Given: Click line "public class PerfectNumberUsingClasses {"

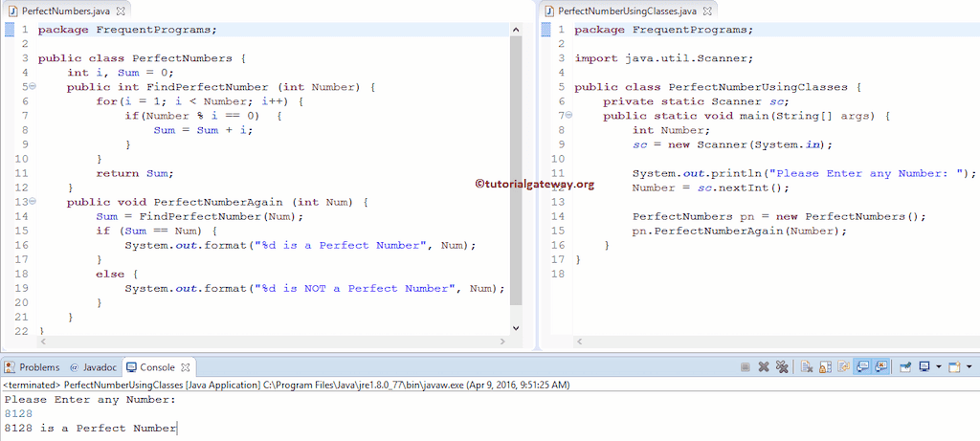Looking at the screenshot, I should pyautogui.click(x=718, y=87).
